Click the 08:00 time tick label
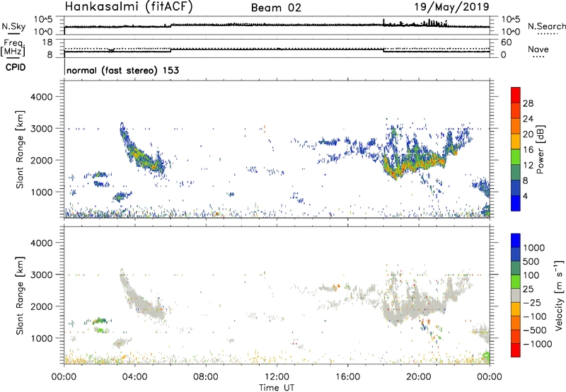 click(x=206, y=377)
